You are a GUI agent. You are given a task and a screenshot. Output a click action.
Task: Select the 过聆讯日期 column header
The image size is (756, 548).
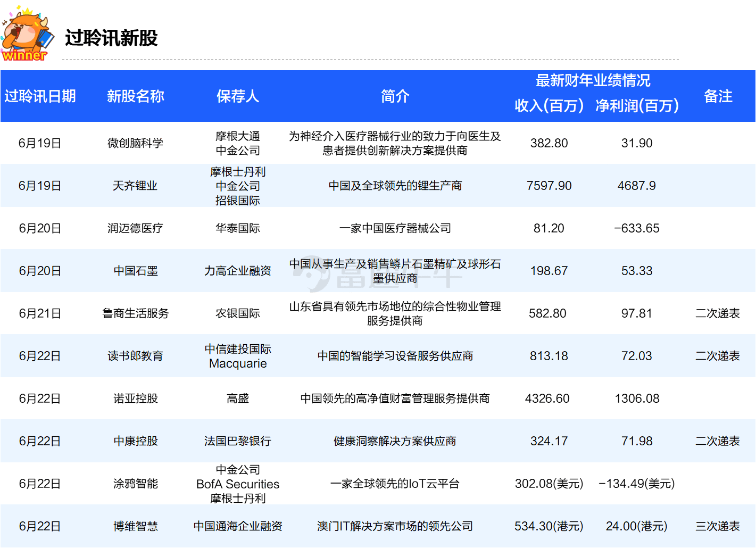coord(40,96)
